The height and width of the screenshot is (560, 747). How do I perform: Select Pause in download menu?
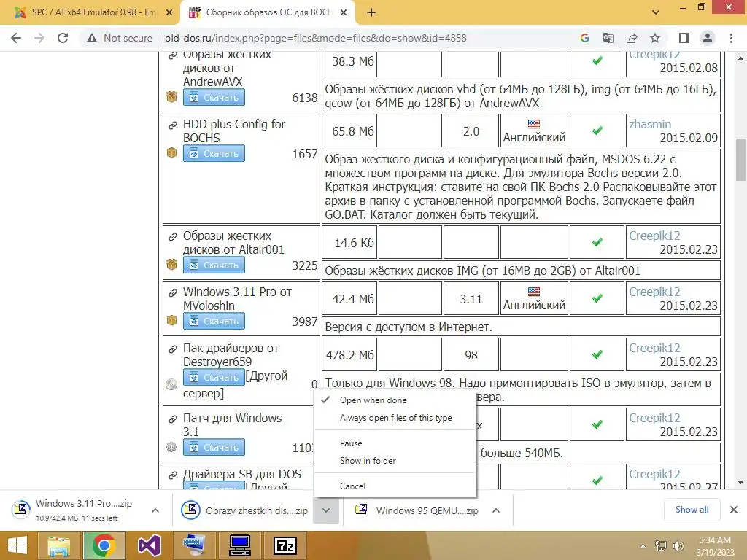[395, 443]
